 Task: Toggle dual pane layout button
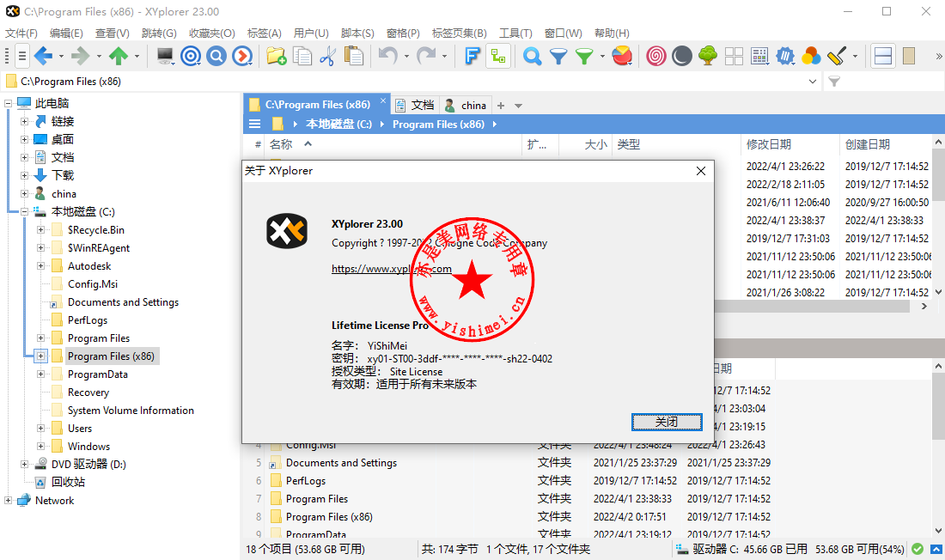coord(883,57)
